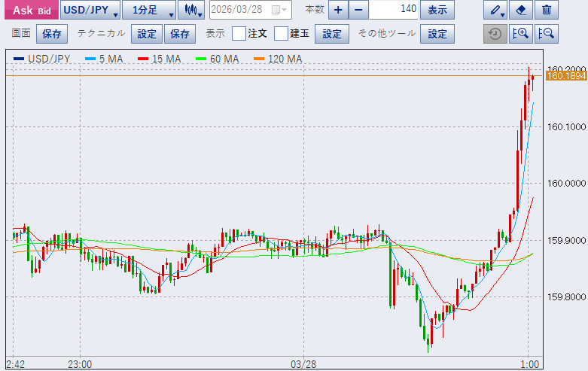
Task: Toggle the 注文 display checkbox
Action: (239, 34)
